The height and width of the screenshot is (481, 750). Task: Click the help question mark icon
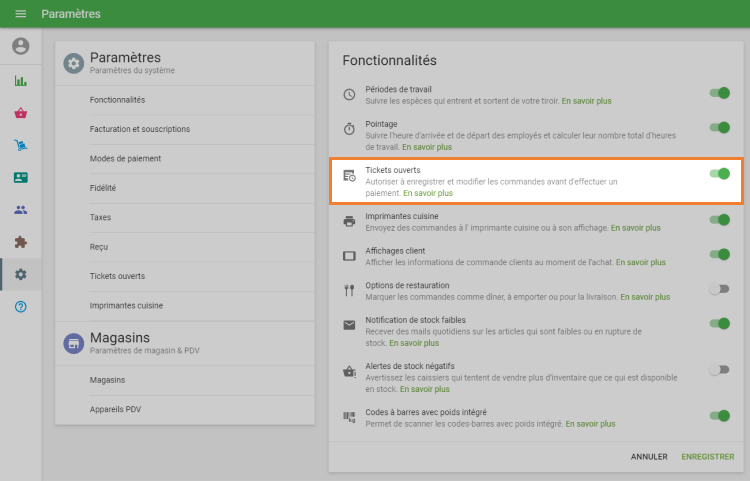(21, 306)
